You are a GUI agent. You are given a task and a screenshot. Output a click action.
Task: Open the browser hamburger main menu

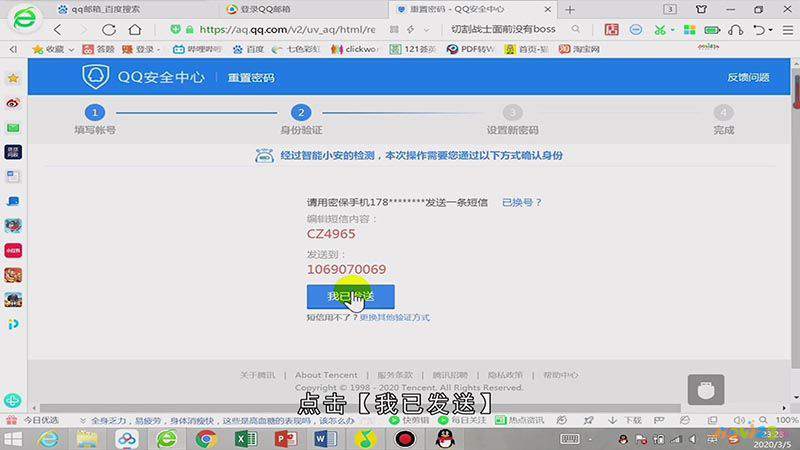point(788,30)
